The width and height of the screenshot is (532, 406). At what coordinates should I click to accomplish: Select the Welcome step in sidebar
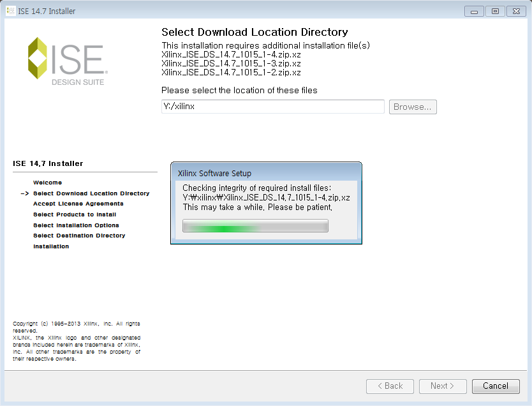[47, 183]
